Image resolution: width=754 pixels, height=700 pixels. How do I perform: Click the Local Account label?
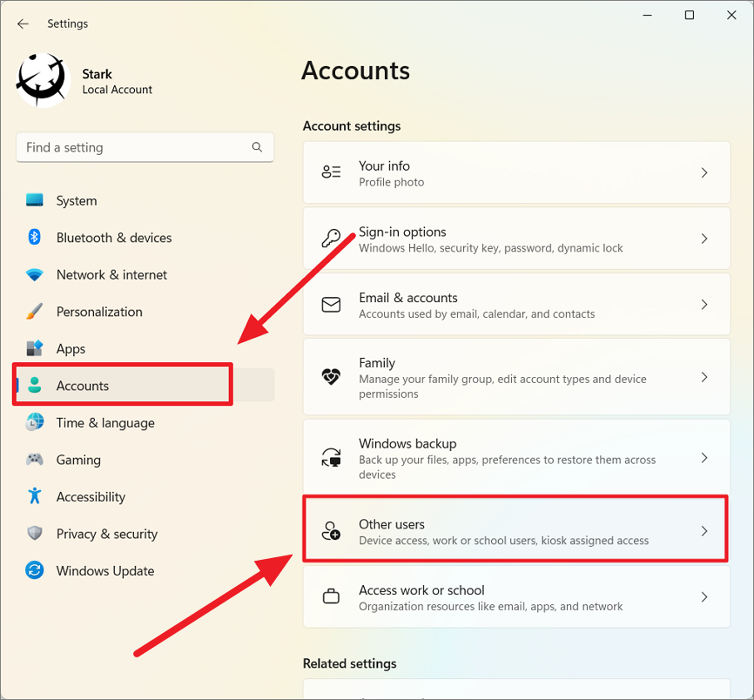[117, 90]
